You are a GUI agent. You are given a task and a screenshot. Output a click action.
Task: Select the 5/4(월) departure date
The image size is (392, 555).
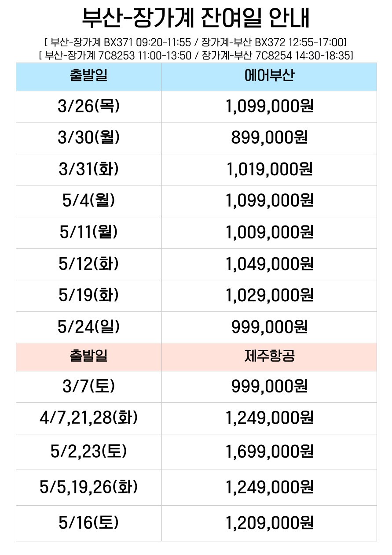88,201
